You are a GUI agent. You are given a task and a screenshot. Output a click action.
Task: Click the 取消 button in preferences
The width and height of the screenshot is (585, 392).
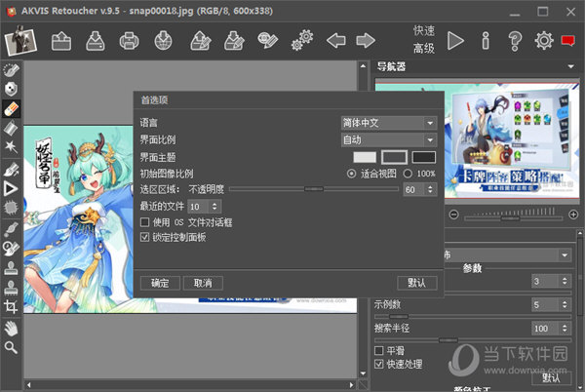click(202, 283)
